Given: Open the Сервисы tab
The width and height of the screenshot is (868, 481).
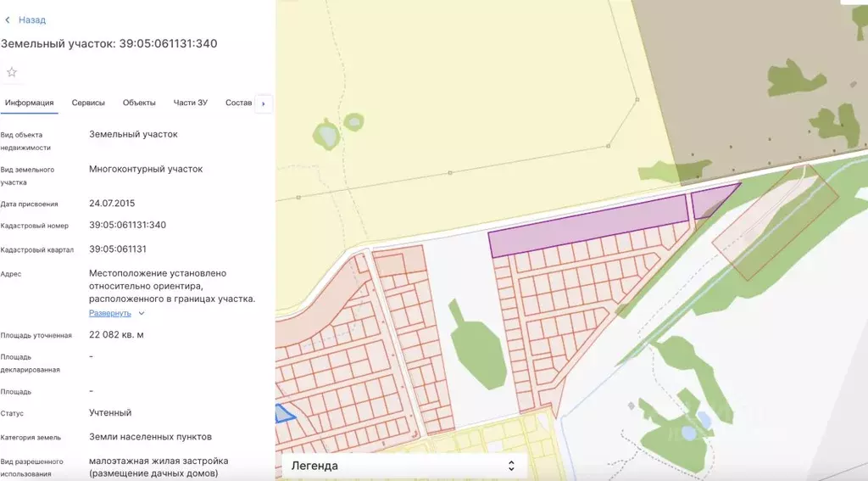Looking at the screenshot, I should click(x=88, y=103).
